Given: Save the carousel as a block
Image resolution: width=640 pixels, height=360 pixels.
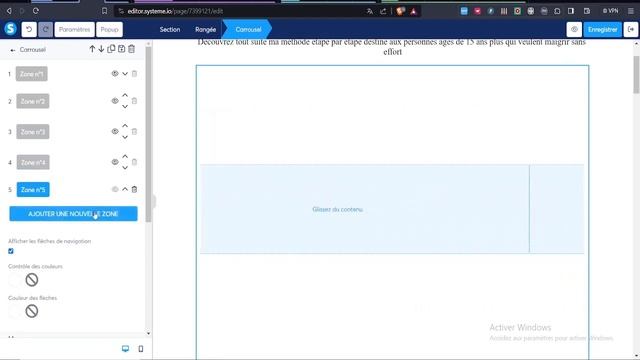Looking at the screenshot, I should click(x=121, y=49).
